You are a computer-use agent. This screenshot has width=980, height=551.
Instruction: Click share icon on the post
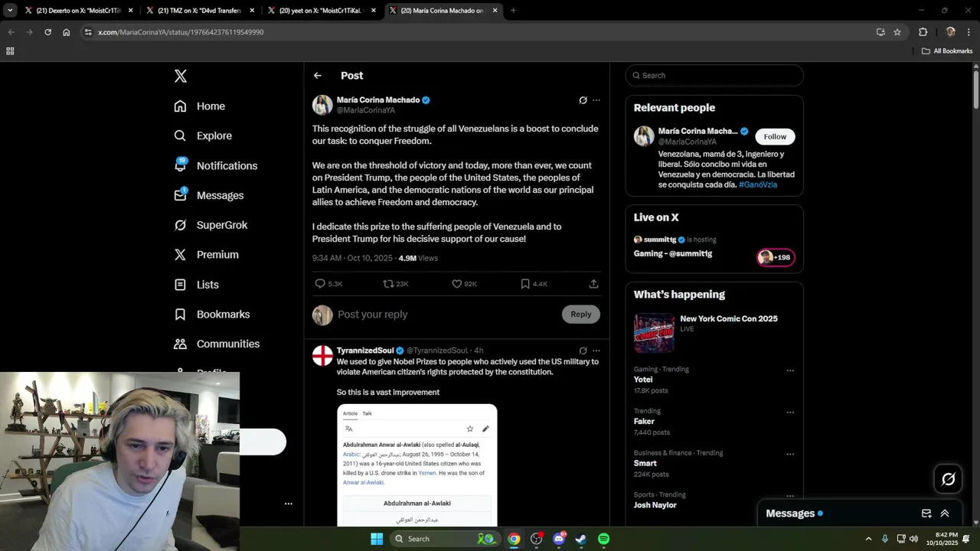point(593,284)
